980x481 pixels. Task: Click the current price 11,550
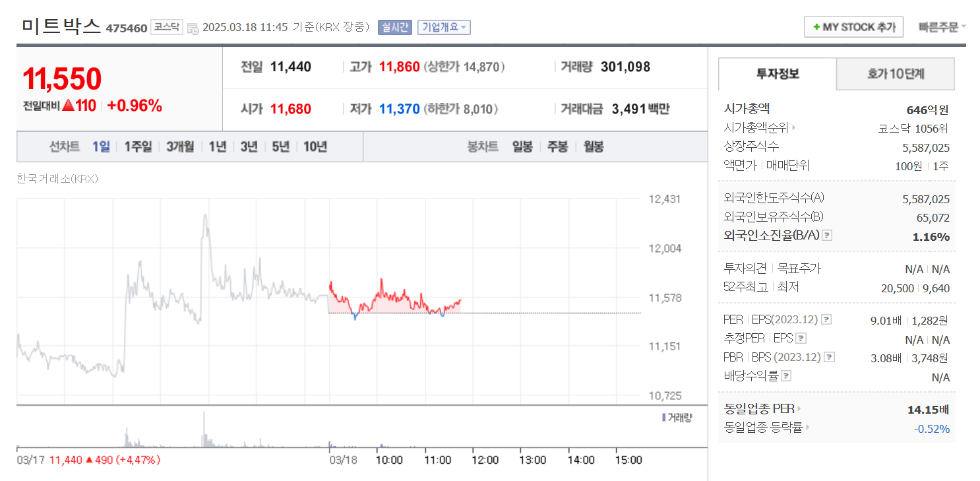[x=62, y=79]
